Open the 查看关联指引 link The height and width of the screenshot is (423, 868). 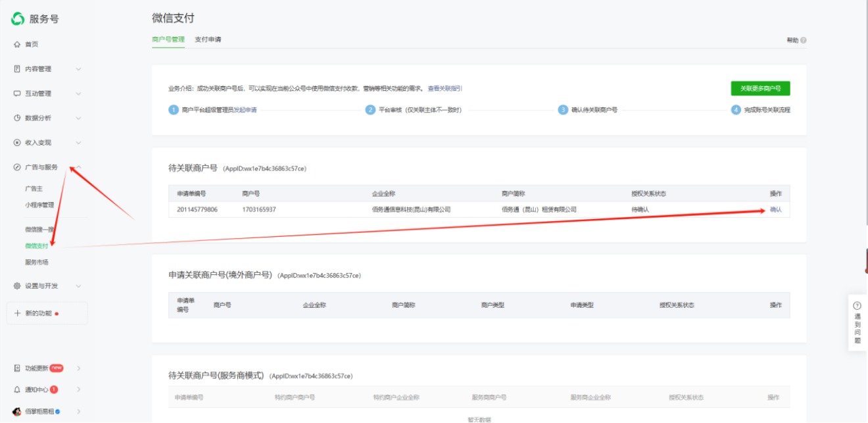[445, 88]
